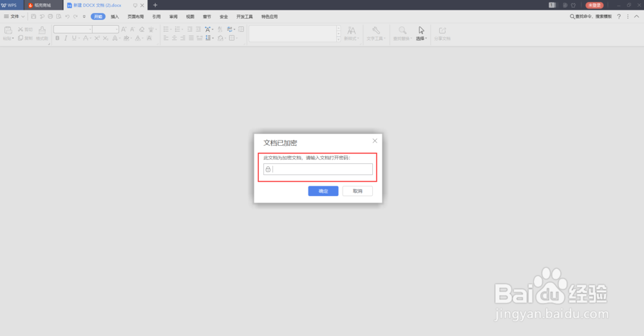Click the Save icon in quick access toolbar
The image size is (644, 336).
coord(33,17)
